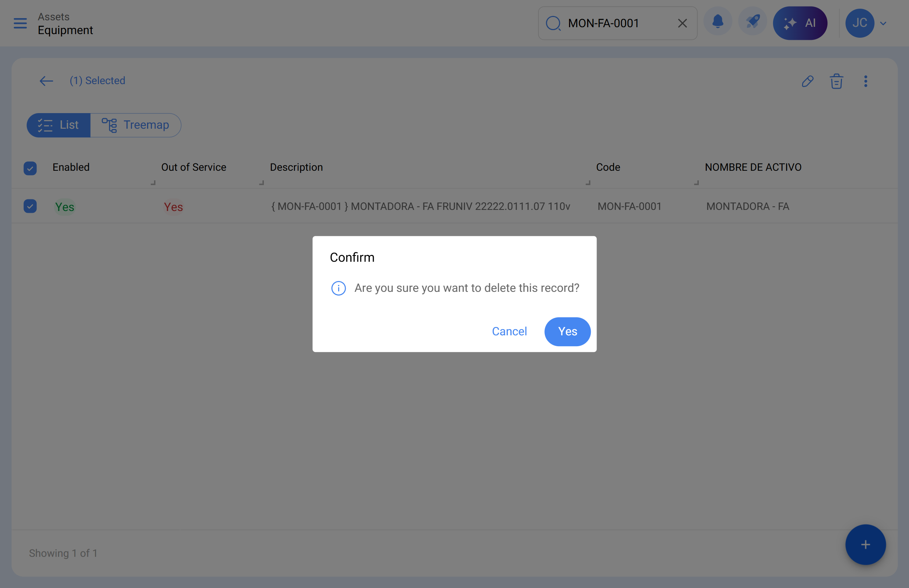Expand the JC user account dropdown
Image resolution: width=909 pixels, height=588 pixels.
click(x=883, y=23)
